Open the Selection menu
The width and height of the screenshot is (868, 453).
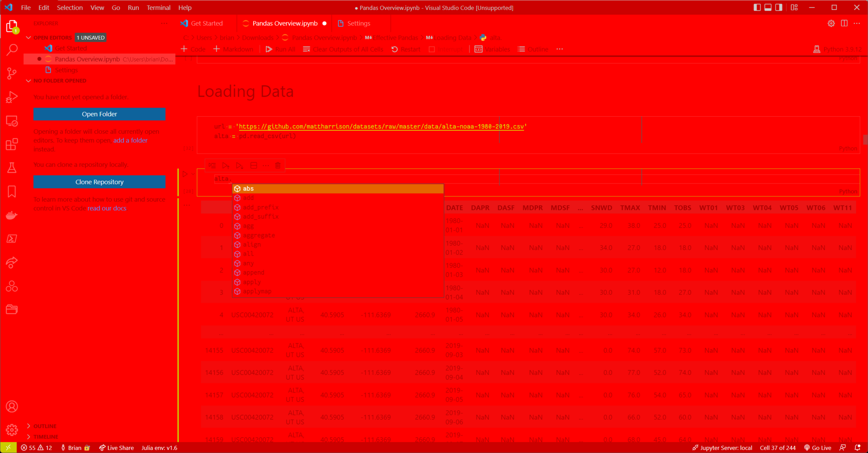pos(70,7)
